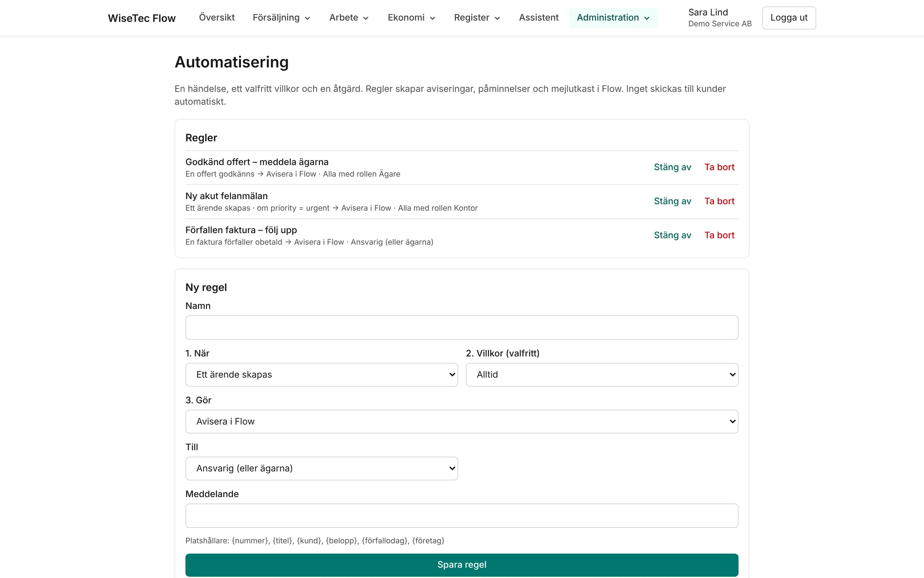Image resolution: width=924 pixels, height=578 pixels.
Task: Select the 'Förfallen faktura – följ upp' title
Action: (241, 230)
